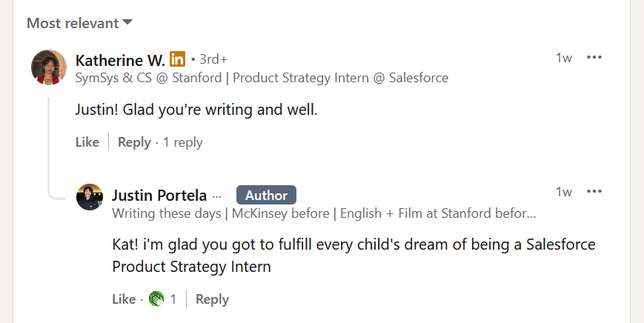Show the 1 reply thread

tap(183, 142)
